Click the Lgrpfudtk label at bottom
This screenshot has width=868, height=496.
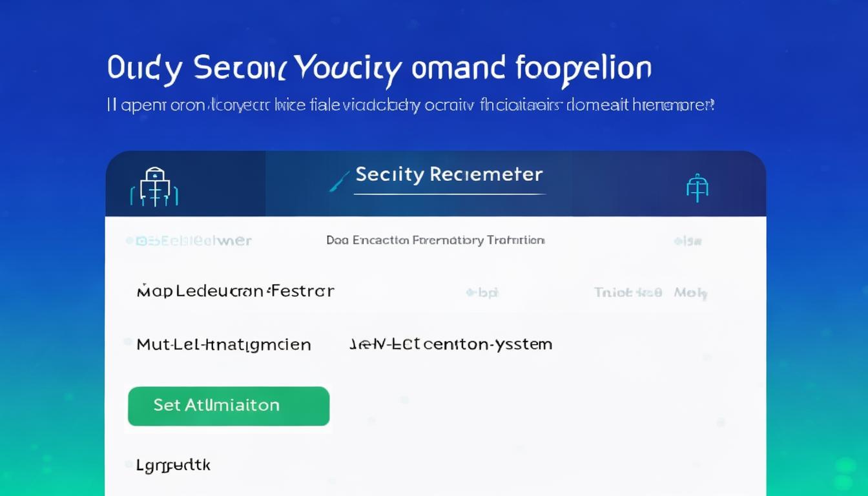[173, 465]
